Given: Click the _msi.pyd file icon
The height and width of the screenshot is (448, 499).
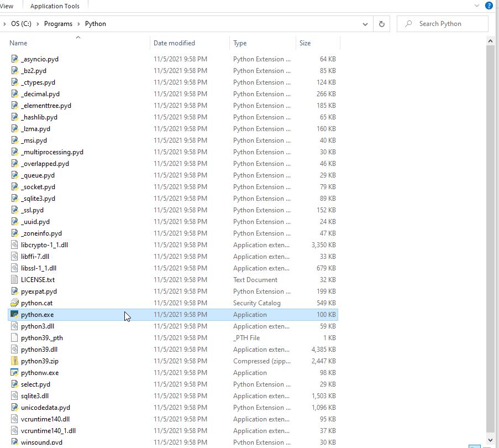Looking at the screenshot, I should (x=14, y=140).
